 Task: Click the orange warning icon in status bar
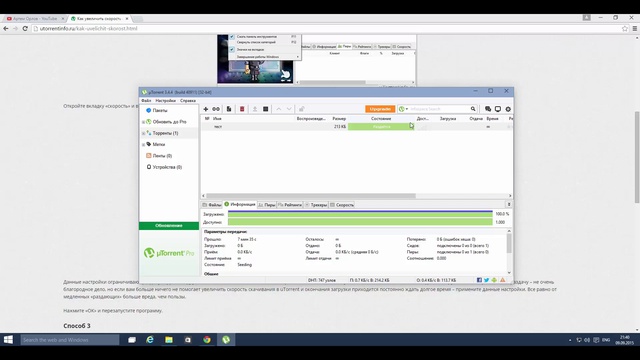[x=503, y=280]
